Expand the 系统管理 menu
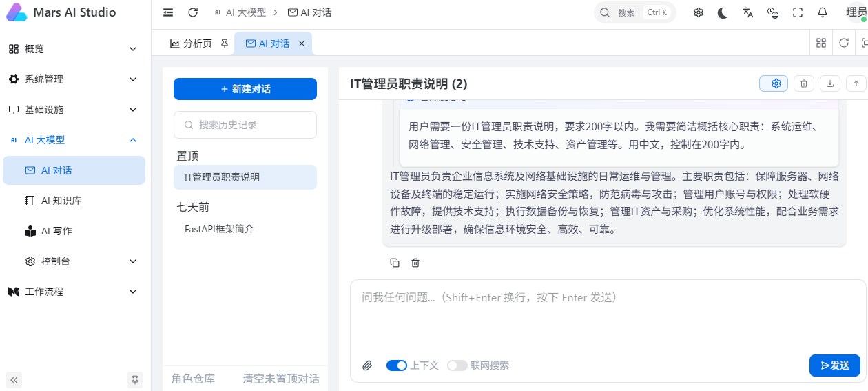 [x=74, y=79]
